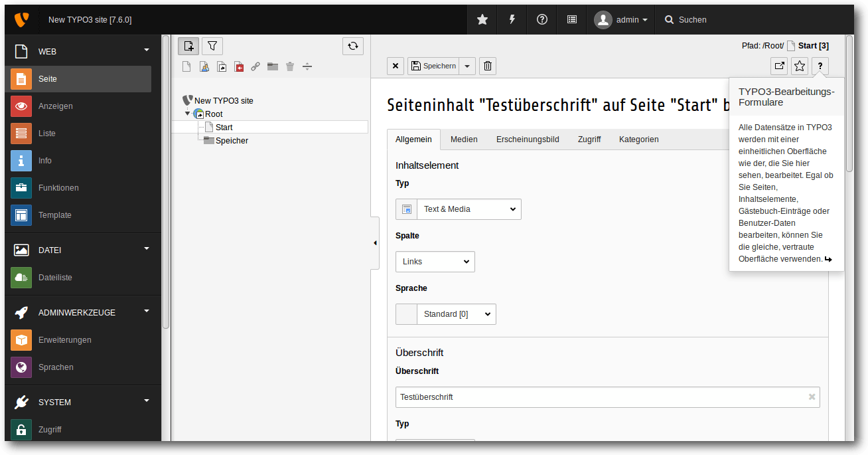The width and height of the screenshot is (868, 455).
Task: Follow the more-info arrow in help popup
Action: (x=828, y=259)
